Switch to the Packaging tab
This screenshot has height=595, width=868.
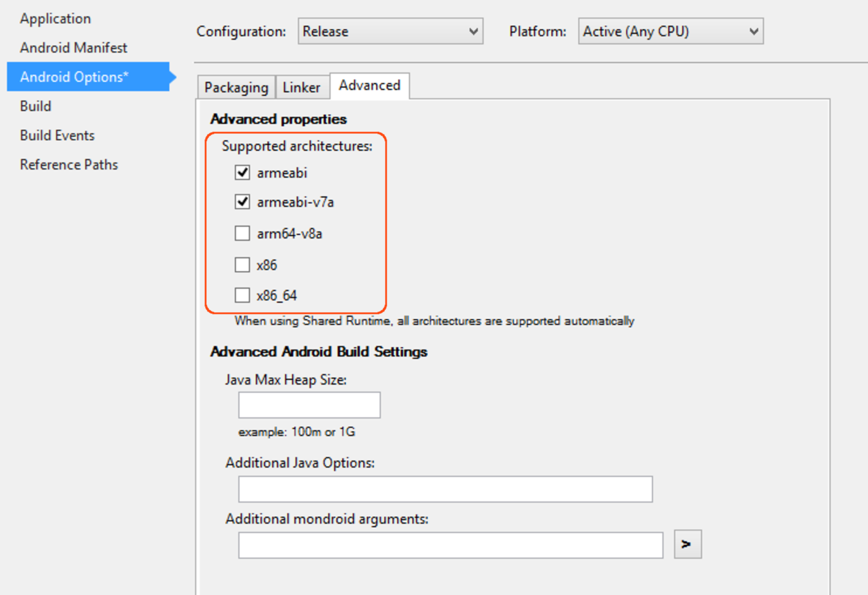coord(236,87)
